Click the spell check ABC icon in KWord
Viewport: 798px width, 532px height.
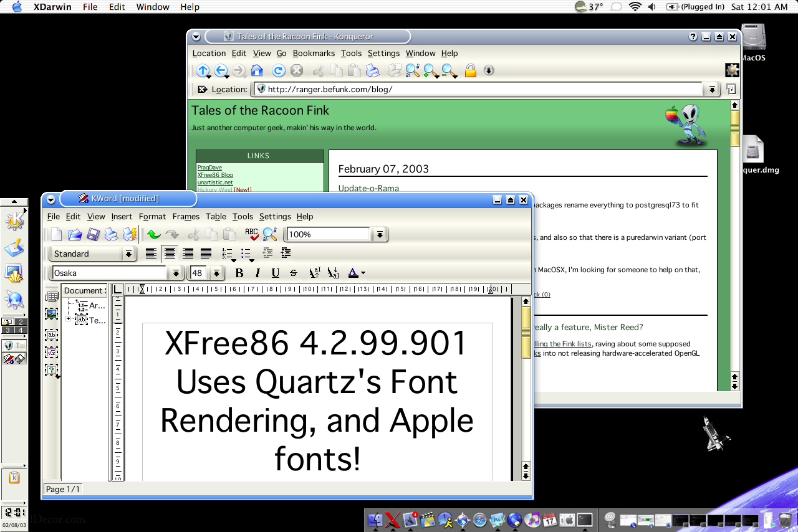click(x=251, y=234)
